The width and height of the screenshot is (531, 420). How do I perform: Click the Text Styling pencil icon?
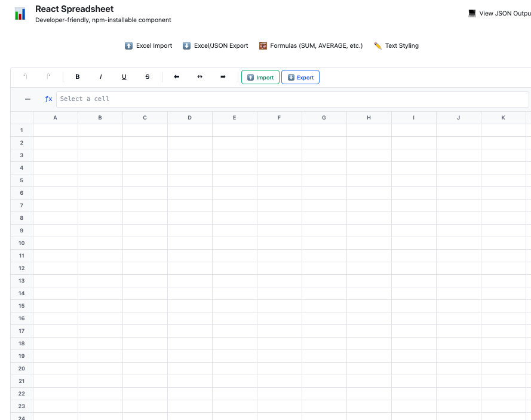point(377,46)
